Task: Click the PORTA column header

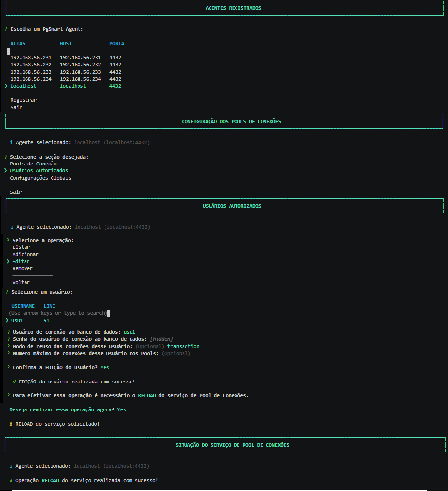Action: point(117,44)
